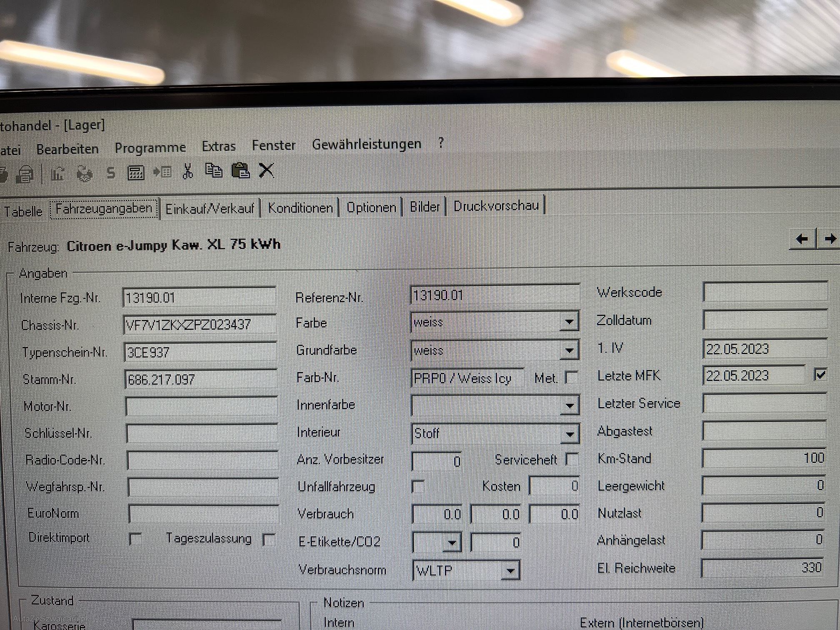
Task: Expand the Innenfarbe dropdown
Action: click(569, 405)
